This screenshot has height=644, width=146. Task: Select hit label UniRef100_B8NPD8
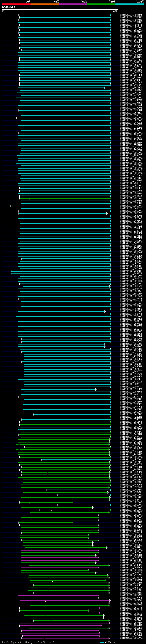click(x=131, y=364)
